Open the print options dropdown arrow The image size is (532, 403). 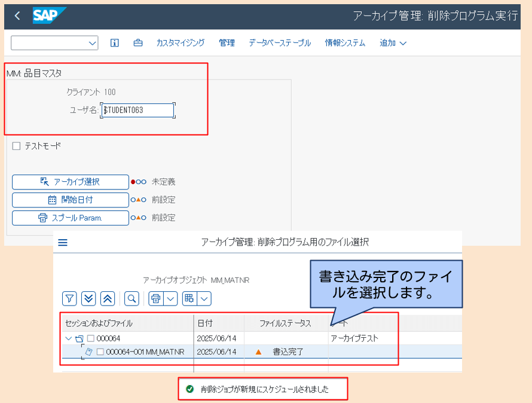[x=171, y=299]
